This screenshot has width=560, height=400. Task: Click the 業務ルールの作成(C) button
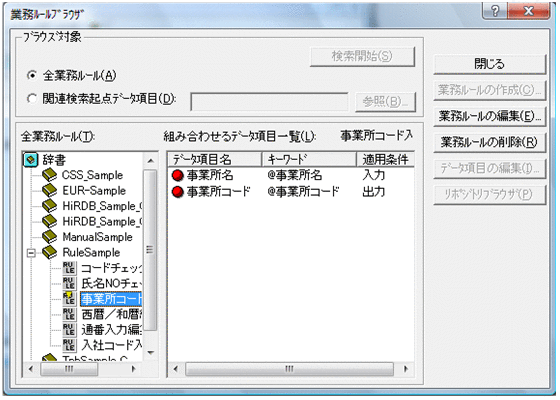click(x=490, y=90)
